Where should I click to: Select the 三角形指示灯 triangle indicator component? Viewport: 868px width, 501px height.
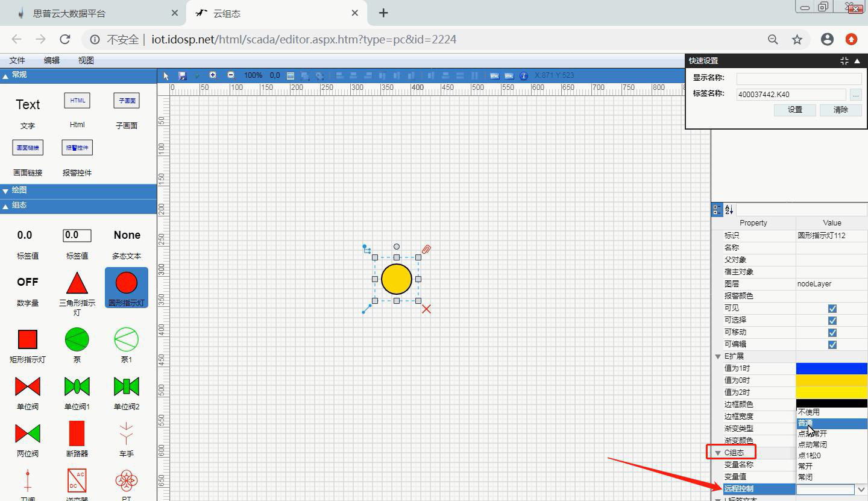(77, 289)
